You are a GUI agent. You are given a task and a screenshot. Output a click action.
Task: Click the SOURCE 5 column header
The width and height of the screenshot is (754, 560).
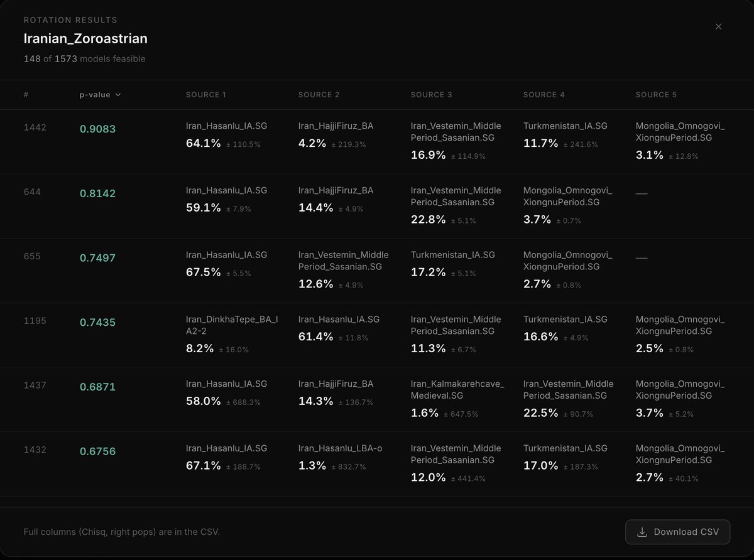point(657,95)
